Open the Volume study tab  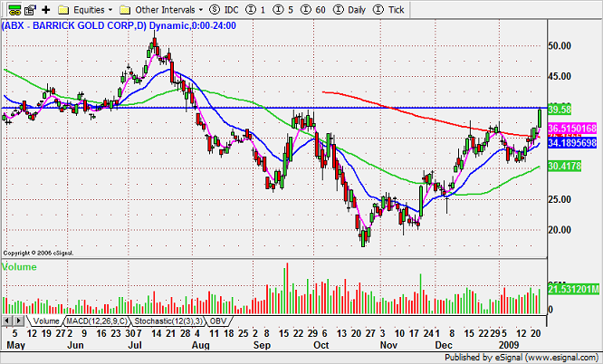pyautogui.click(x=46, y=321)
